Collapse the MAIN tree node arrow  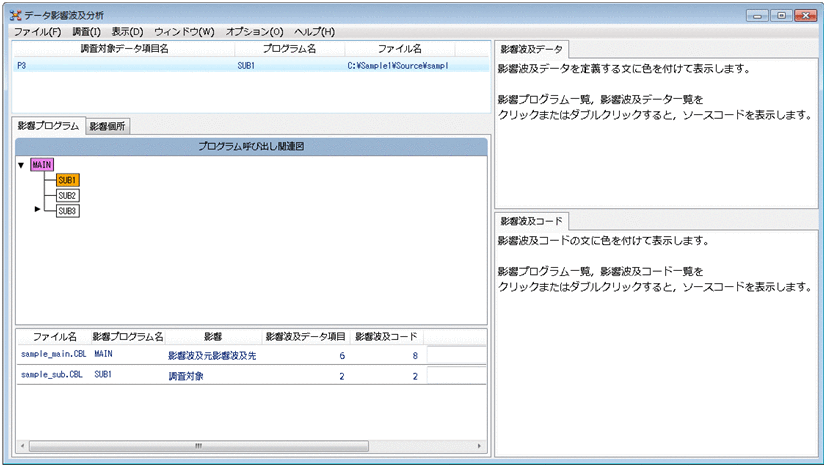tap(21, 165)
